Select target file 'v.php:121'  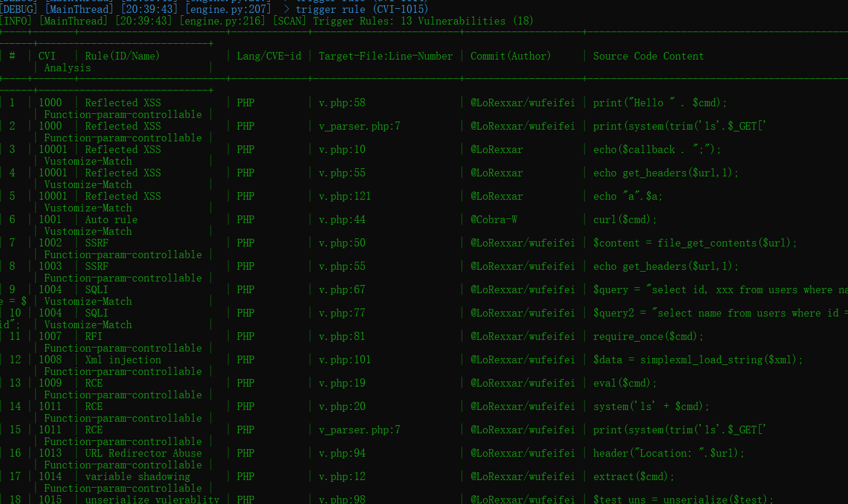click(345, 196)
